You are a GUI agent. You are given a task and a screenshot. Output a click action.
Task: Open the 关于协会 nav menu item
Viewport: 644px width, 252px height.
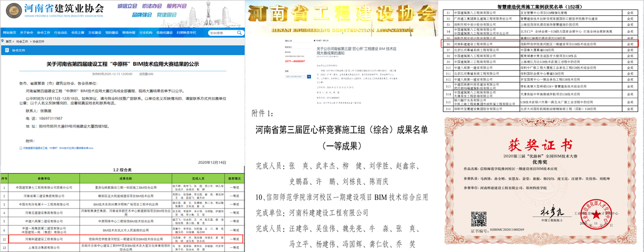pos(27,33)
